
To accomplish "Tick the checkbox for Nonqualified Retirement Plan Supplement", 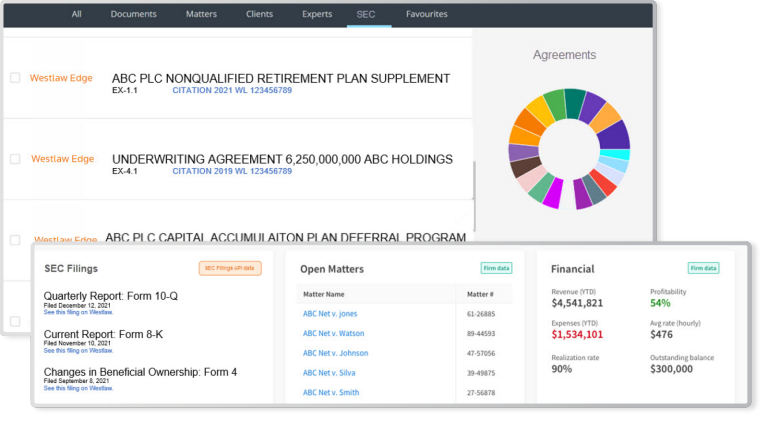I will click(15, 78).
